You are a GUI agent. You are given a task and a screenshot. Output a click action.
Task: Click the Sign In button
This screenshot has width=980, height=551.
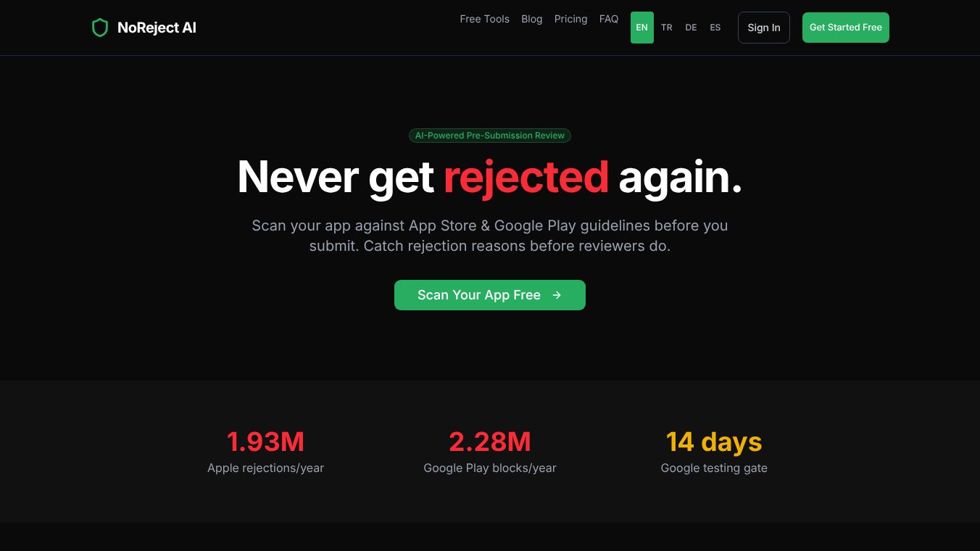coord(763,28)
